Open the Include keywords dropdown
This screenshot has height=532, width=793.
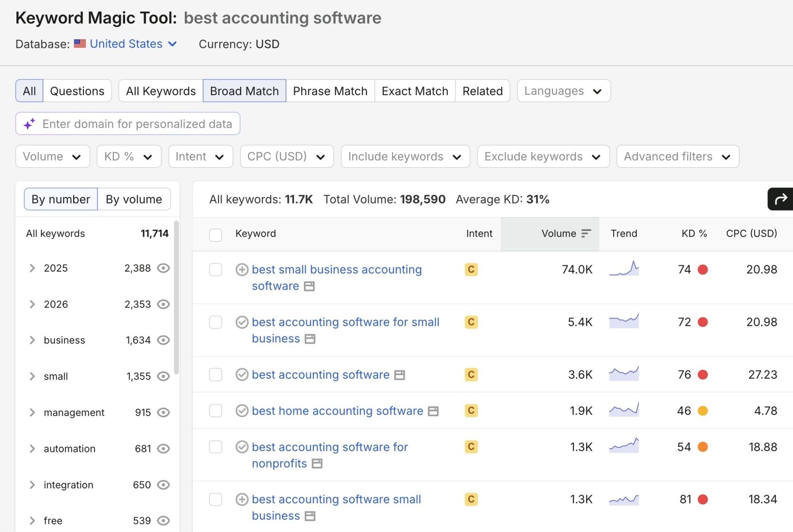pos(405,156)
